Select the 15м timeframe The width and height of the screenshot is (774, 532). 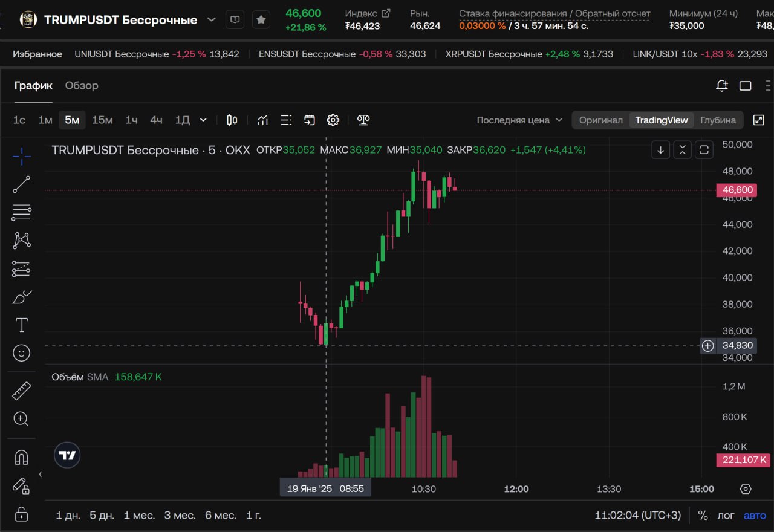102,120
